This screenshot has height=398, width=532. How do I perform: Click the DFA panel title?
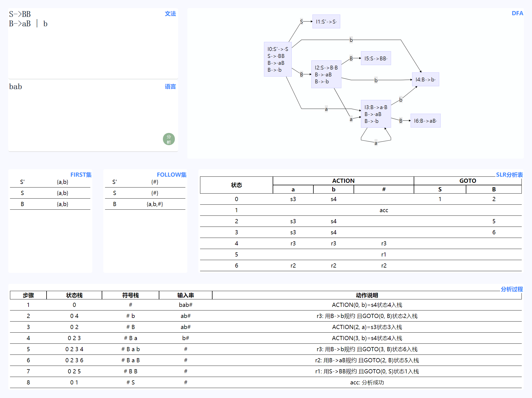[517, 13]
